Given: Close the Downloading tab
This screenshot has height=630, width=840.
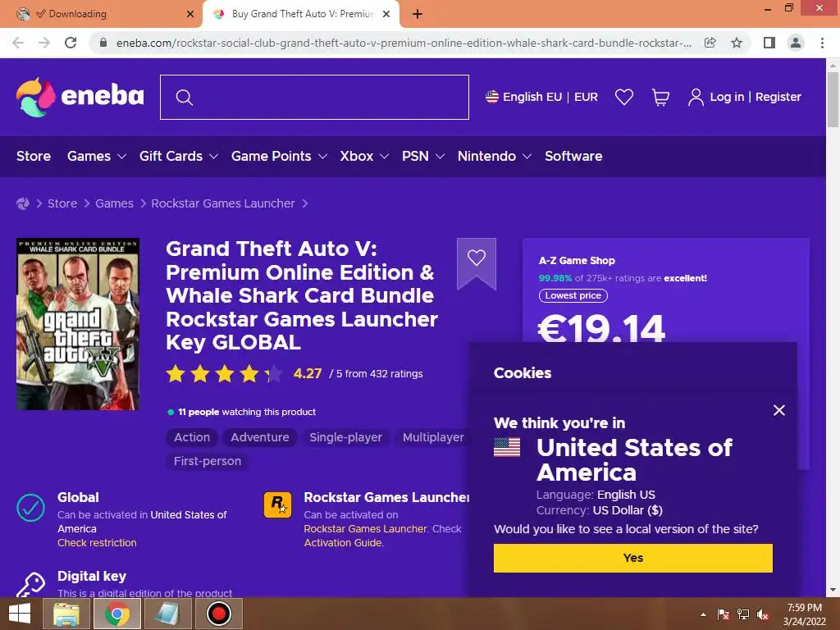Looking at the screenshot, I should (190, 14).
